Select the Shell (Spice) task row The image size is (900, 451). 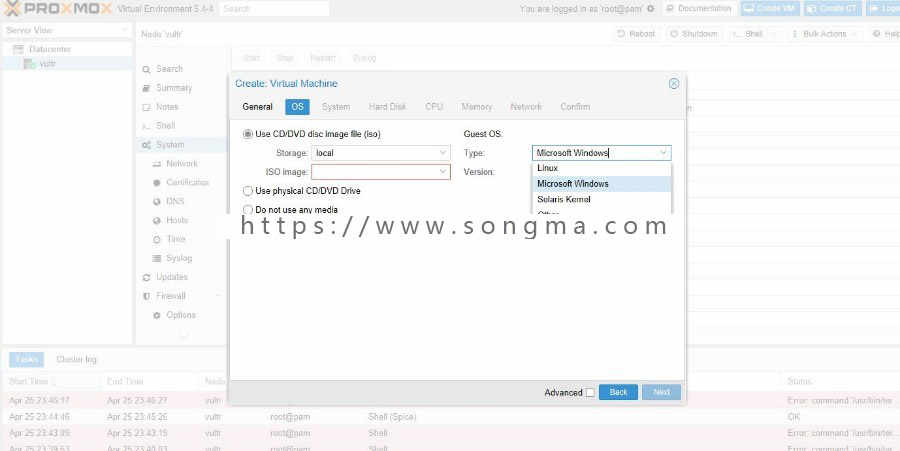(450, 417)
